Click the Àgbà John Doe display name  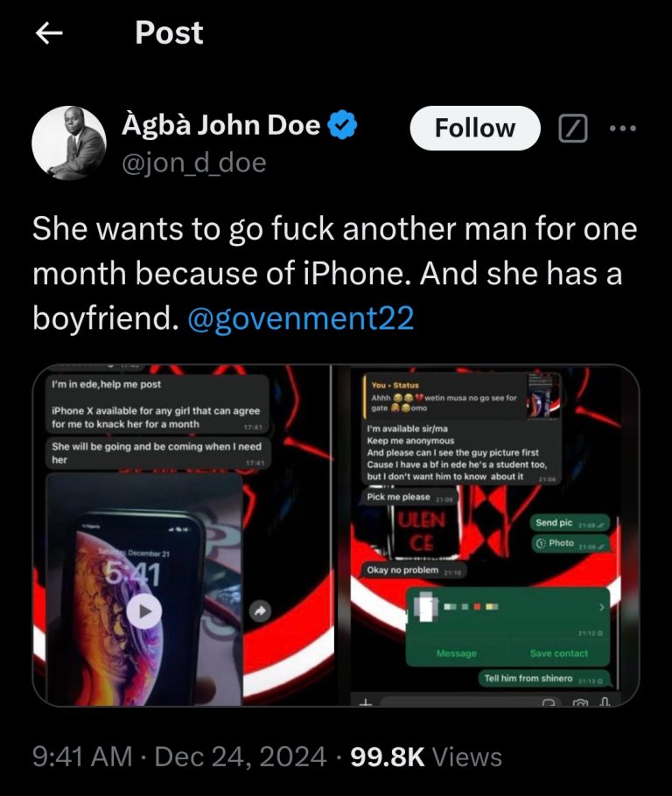click(x=221, y=125)
